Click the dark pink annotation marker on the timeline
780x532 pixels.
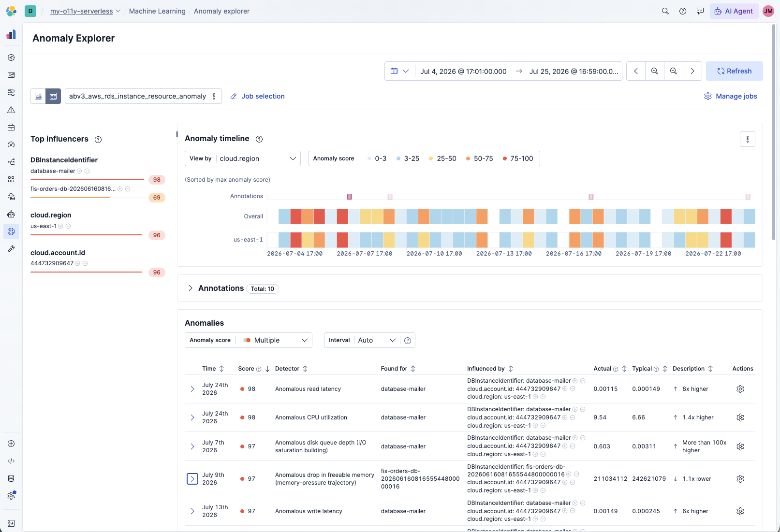coord(349,197)
